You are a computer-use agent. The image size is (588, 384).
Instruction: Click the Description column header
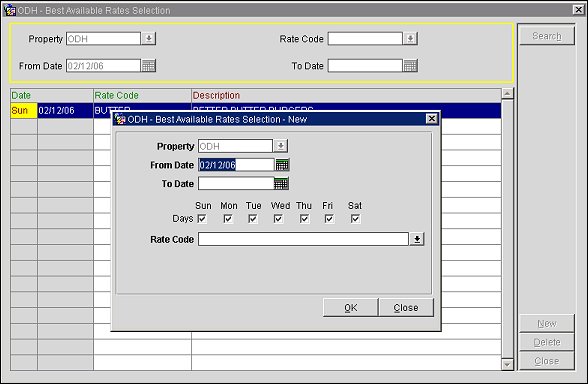(346, 95)
